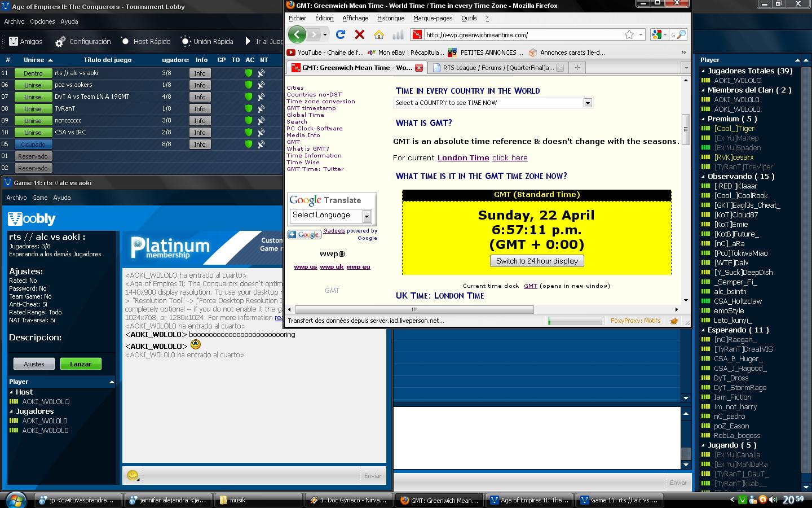Collapse the Miembros del Clan group
This screenshot has height=508, width=812.
(x=703, y=90)
